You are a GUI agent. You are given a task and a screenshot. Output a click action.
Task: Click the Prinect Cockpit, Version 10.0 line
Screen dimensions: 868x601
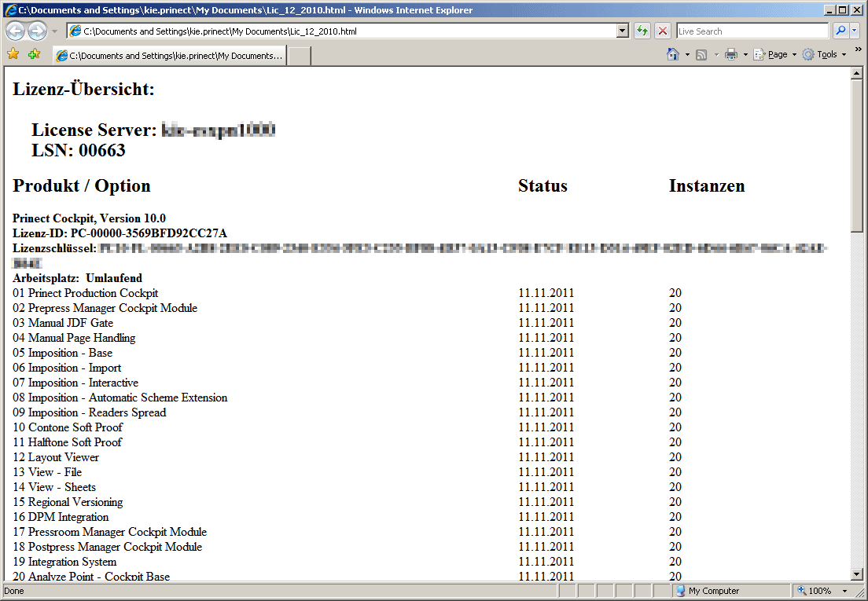(x=89, y=218)
